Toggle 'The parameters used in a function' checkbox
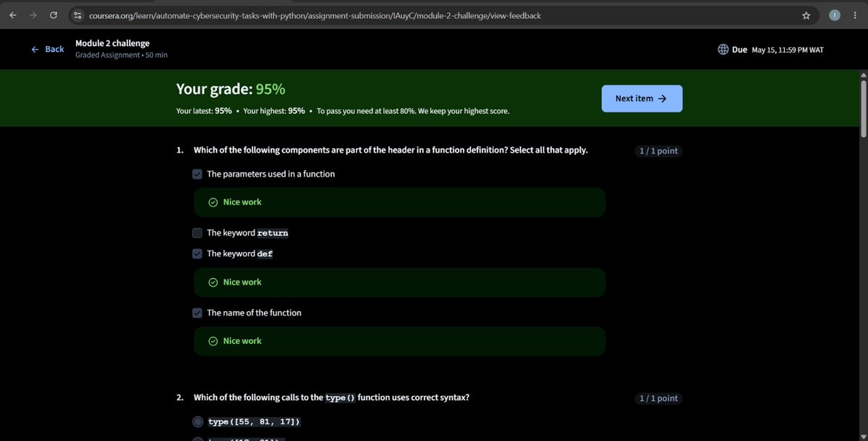868x441 pixels. tap(197, 174)
